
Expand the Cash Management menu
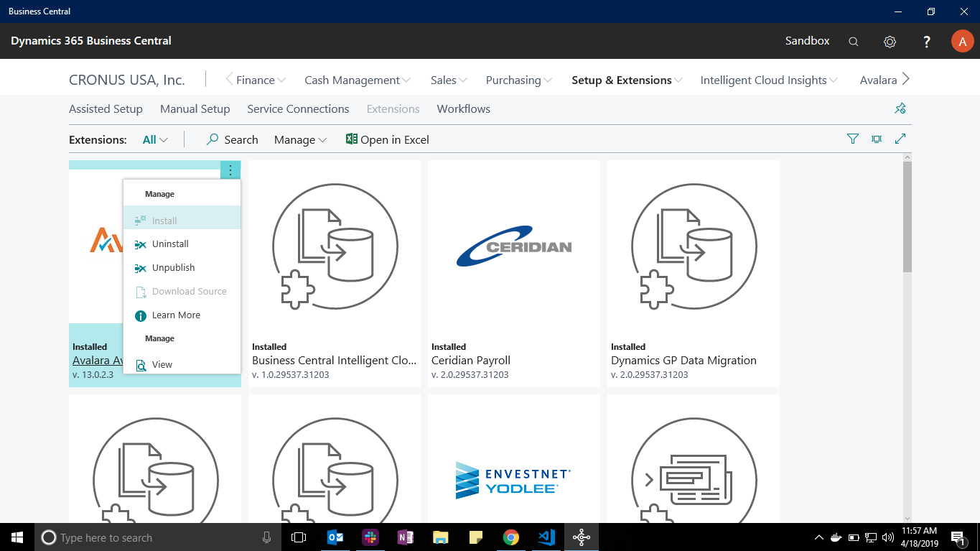(358, 80)
